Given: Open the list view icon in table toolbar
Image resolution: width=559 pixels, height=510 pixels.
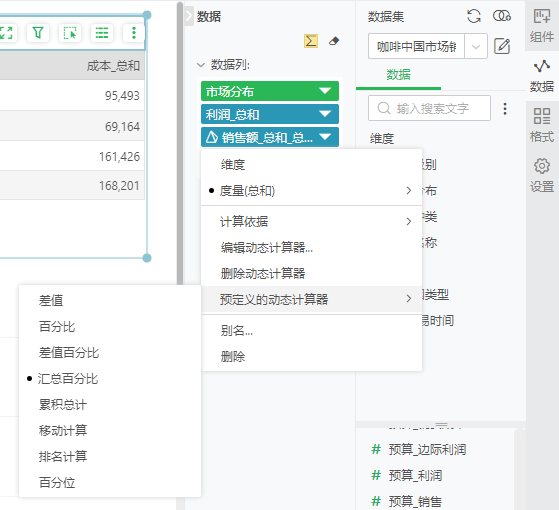Looking at the screenshot, I should pos(102,33).
